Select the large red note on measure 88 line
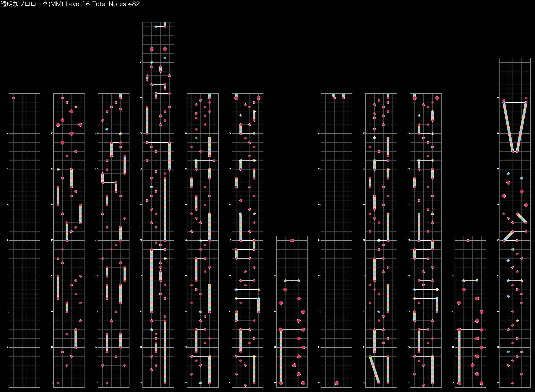The height and width of the screenshot is (392, 535). coord(526,205)
